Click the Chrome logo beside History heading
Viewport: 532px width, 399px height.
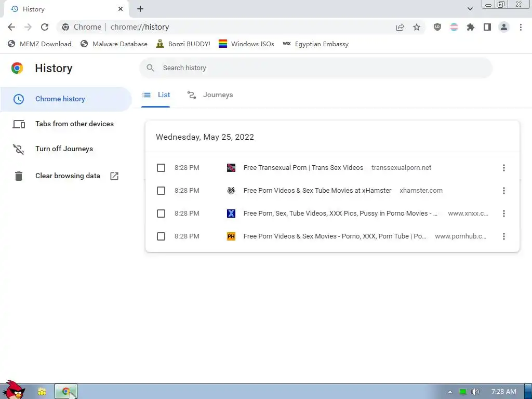point(17,68)
